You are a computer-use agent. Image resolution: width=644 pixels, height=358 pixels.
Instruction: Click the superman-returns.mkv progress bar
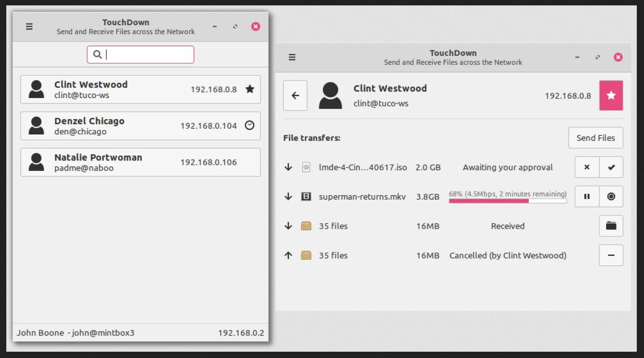[x=508, y=201]
